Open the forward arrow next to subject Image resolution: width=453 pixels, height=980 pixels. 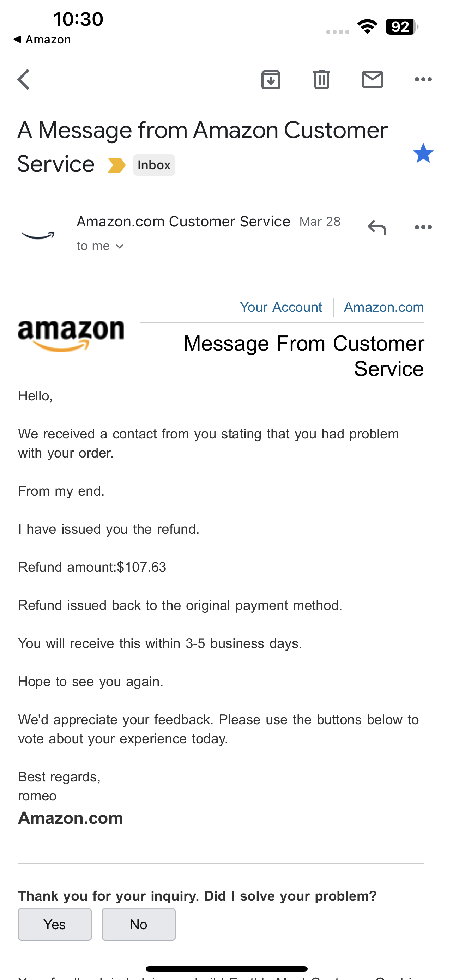116,165
